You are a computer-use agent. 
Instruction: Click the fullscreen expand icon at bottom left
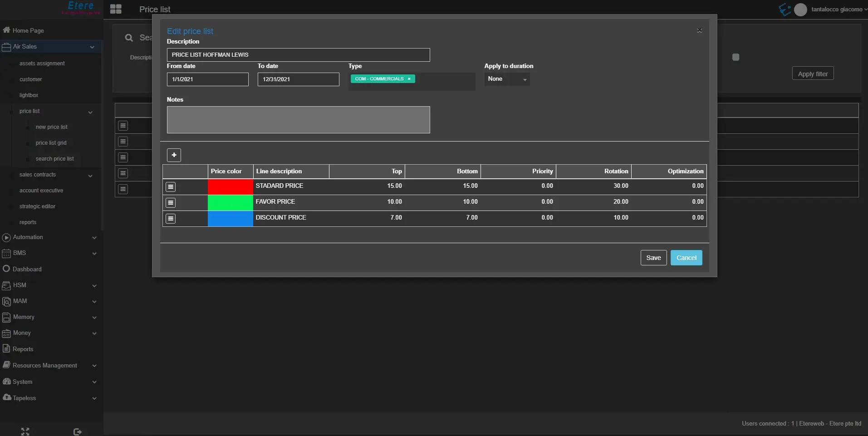[x=25, y=431]
